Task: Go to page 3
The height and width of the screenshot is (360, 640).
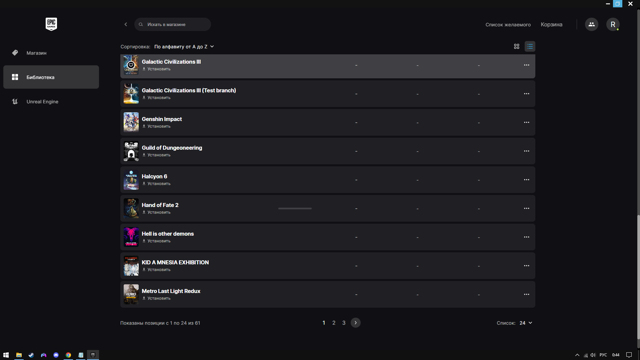Action: click(x=344, y=323)
